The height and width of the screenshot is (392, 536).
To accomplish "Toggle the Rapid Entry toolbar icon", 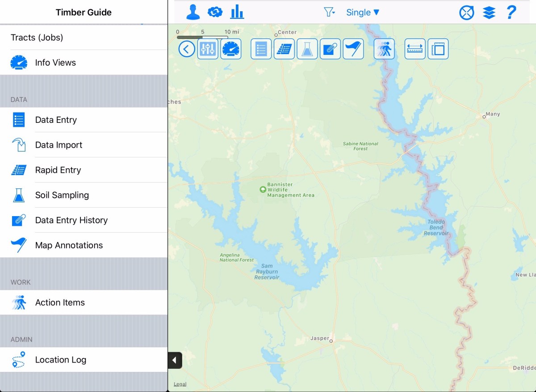I will point(284,49).
